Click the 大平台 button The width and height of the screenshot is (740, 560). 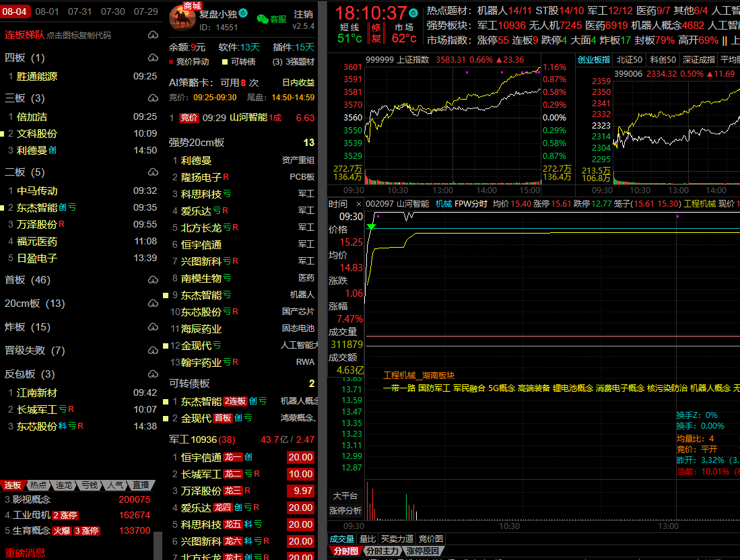pos(345,496)
